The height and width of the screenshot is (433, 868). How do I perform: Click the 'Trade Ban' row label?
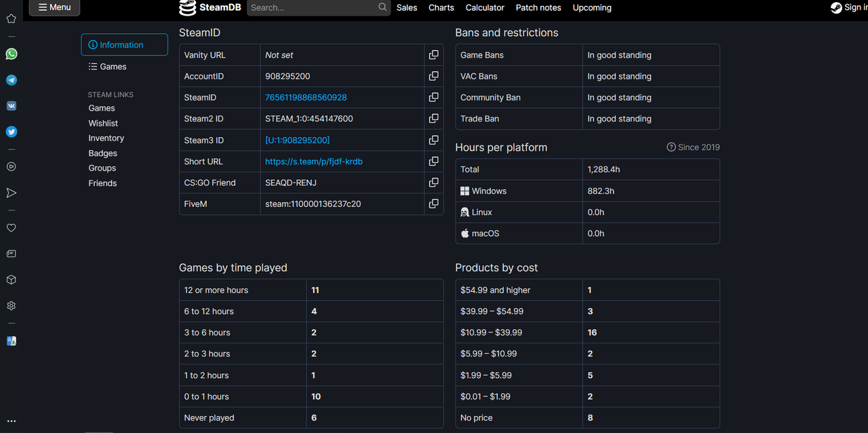point(480,118)
